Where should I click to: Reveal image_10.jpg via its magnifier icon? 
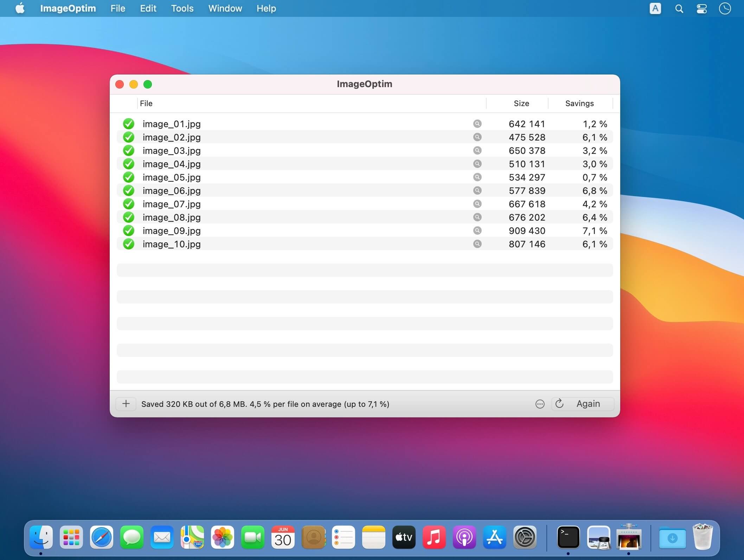click(477, 244)
